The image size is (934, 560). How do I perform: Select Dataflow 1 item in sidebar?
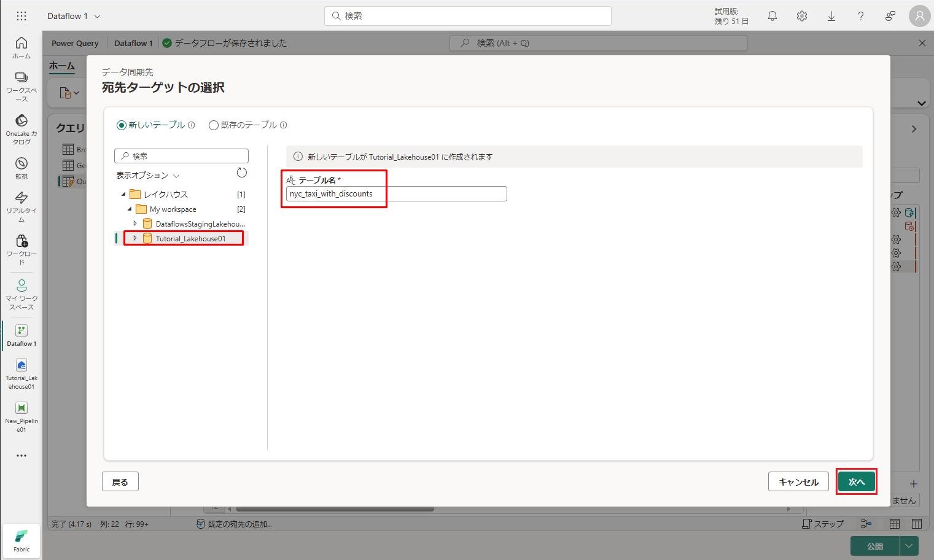21,335
